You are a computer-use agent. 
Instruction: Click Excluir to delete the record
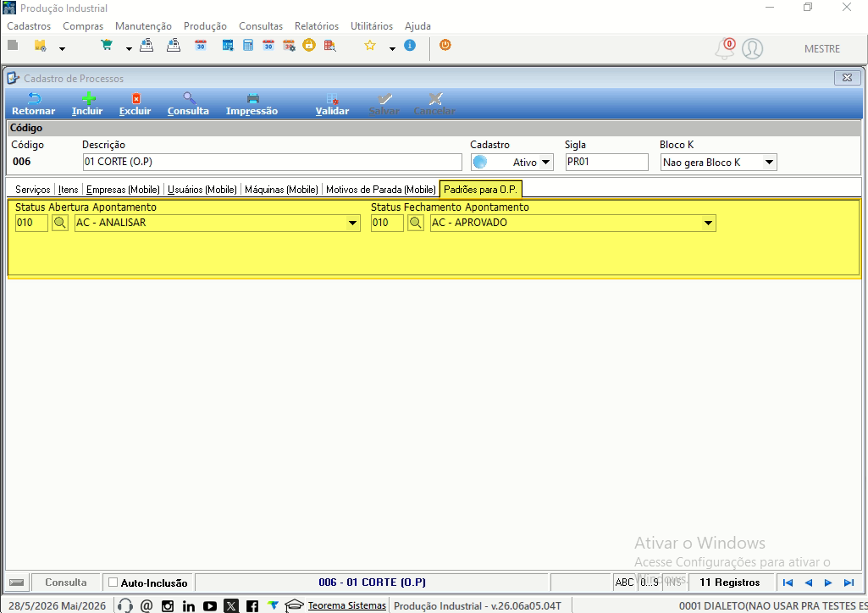pos(135,104)
